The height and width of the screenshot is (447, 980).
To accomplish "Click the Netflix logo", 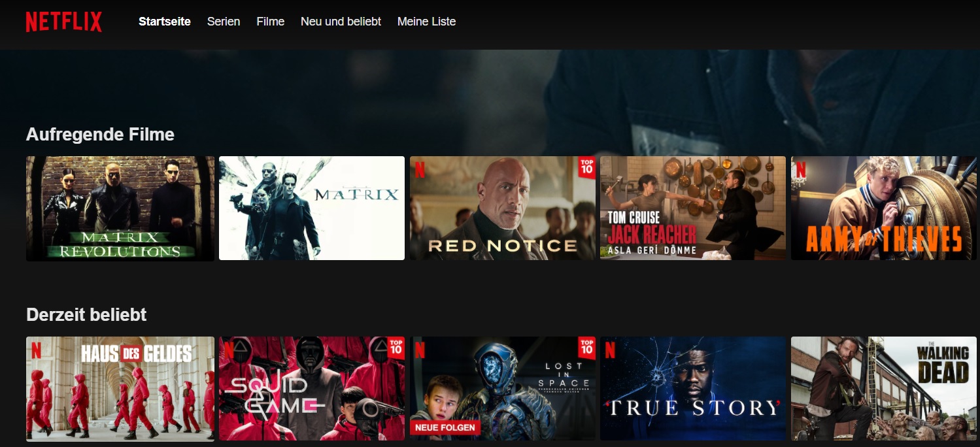I will [x=64, y=22].
